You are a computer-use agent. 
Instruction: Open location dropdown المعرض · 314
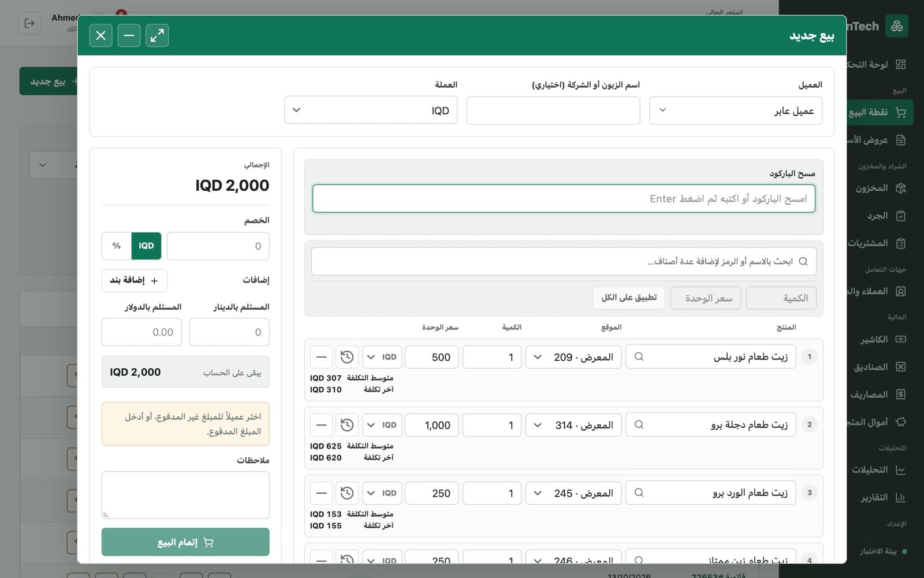[x=573, y=425]
